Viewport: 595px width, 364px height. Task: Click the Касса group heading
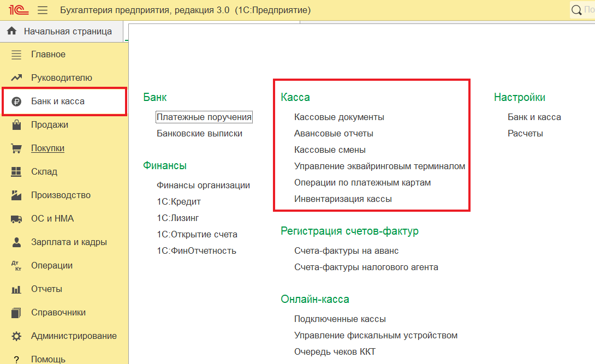295,98
